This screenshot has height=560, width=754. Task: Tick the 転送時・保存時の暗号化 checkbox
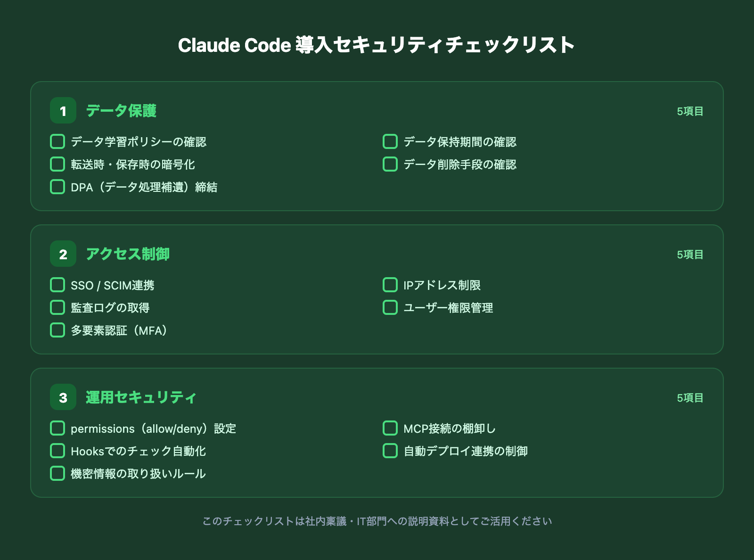point(57,164)
